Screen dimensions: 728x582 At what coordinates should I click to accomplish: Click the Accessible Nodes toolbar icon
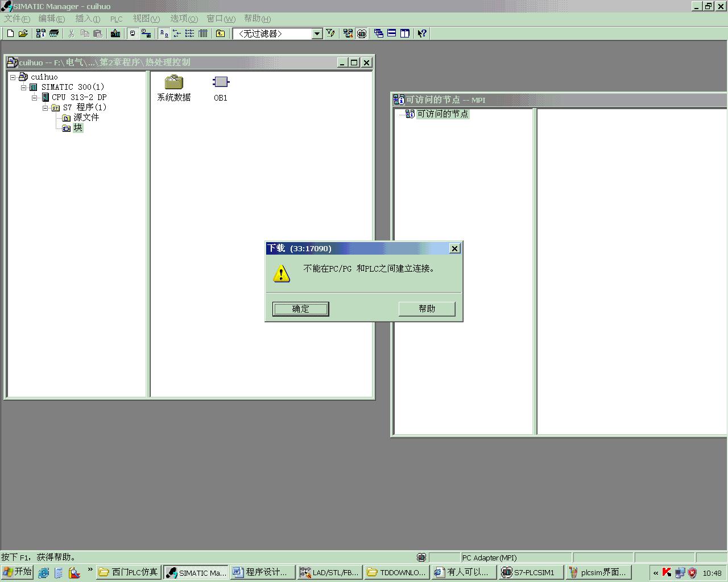(x=41, y=34)
